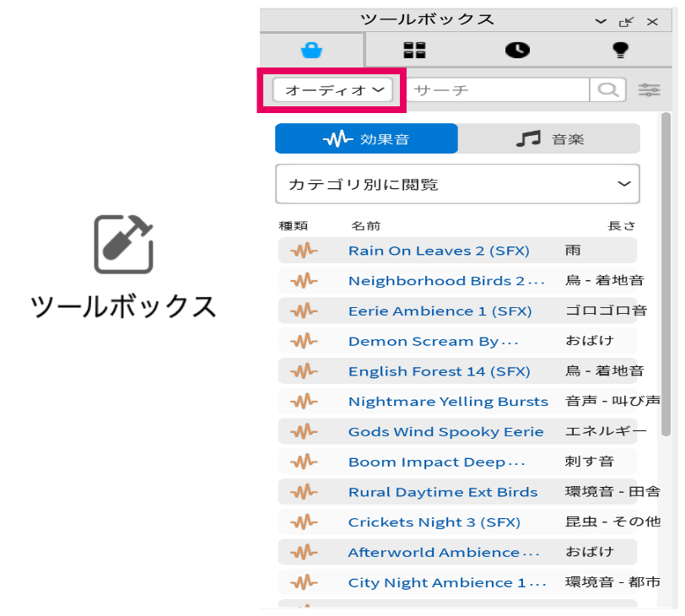Click the magnifying glass search icon
Image resolution: width=685 pixels, height=616 pixels.
point(608,89)
